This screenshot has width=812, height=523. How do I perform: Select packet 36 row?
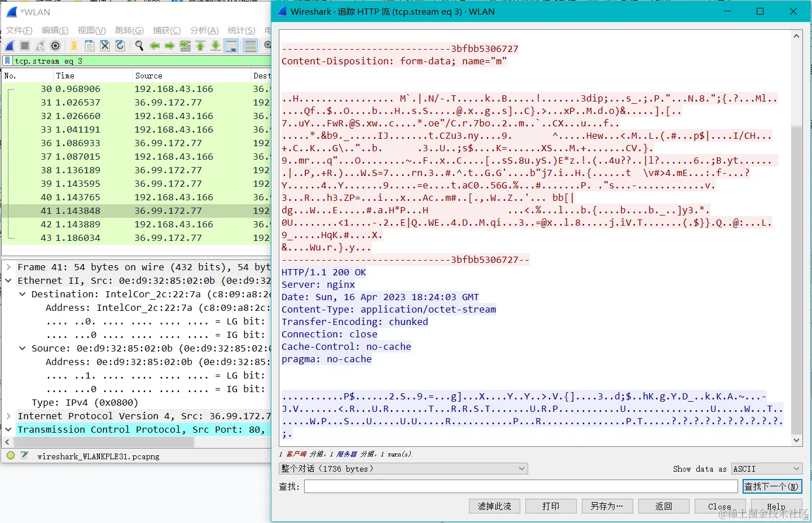click(137, 143)
